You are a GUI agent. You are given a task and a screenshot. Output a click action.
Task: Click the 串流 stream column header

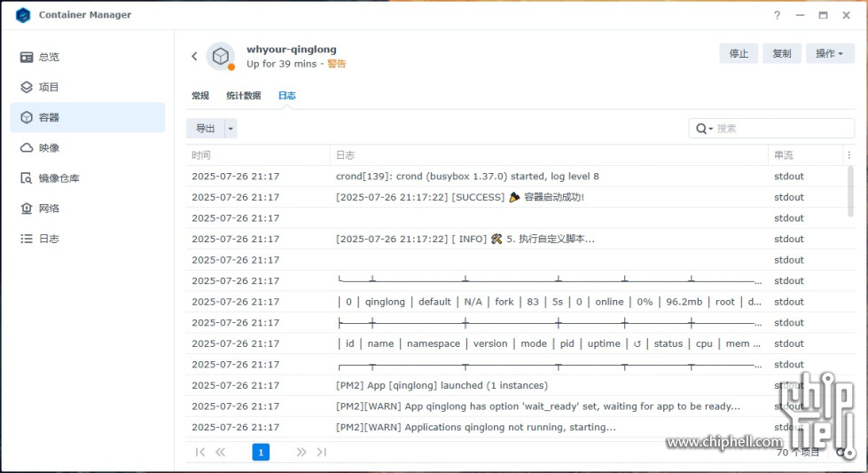point(807,155)
